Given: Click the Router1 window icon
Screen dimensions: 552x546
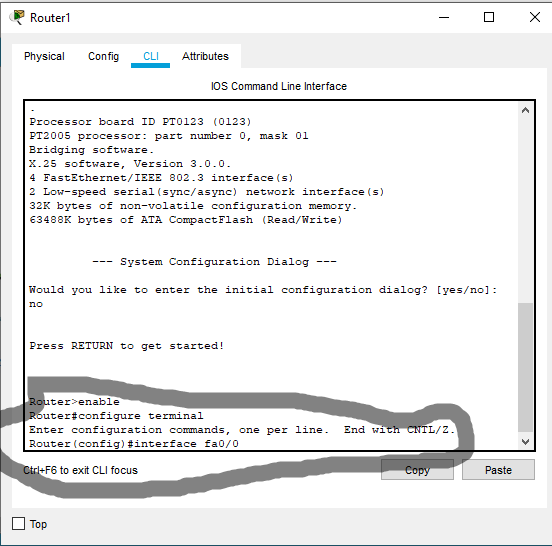Looking at the screenshot, I should click(x=18, y=17).
